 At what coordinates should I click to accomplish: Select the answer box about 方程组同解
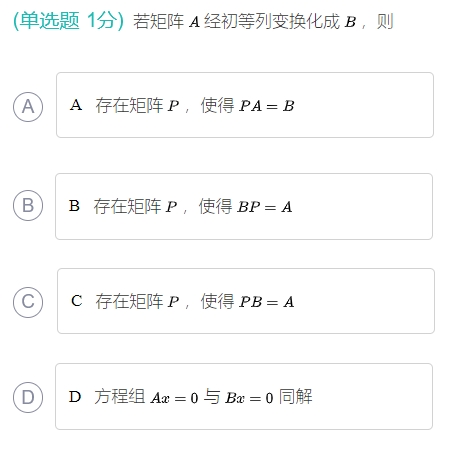pyautogui.click(x=244, y=396)
